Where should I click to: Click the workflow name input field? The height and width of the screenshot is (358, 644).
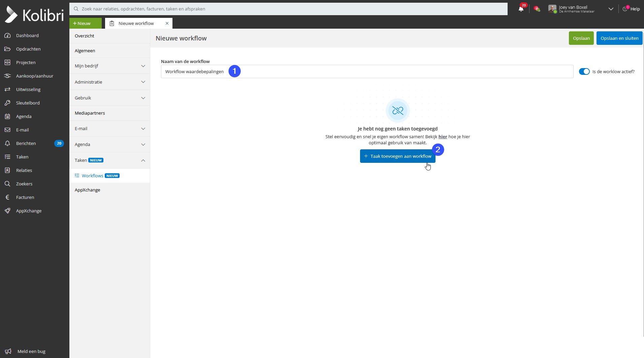coord(367,71)
